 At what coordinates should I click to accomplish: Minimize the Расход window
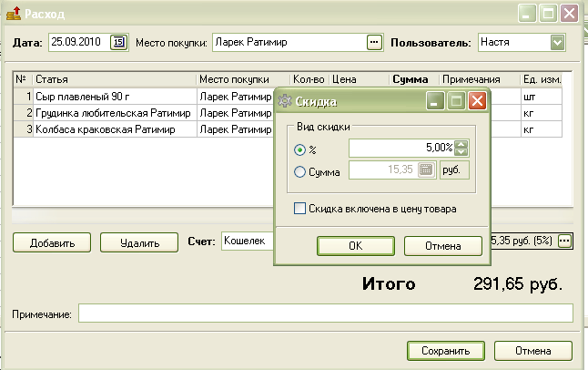click(x=527, y=14)
